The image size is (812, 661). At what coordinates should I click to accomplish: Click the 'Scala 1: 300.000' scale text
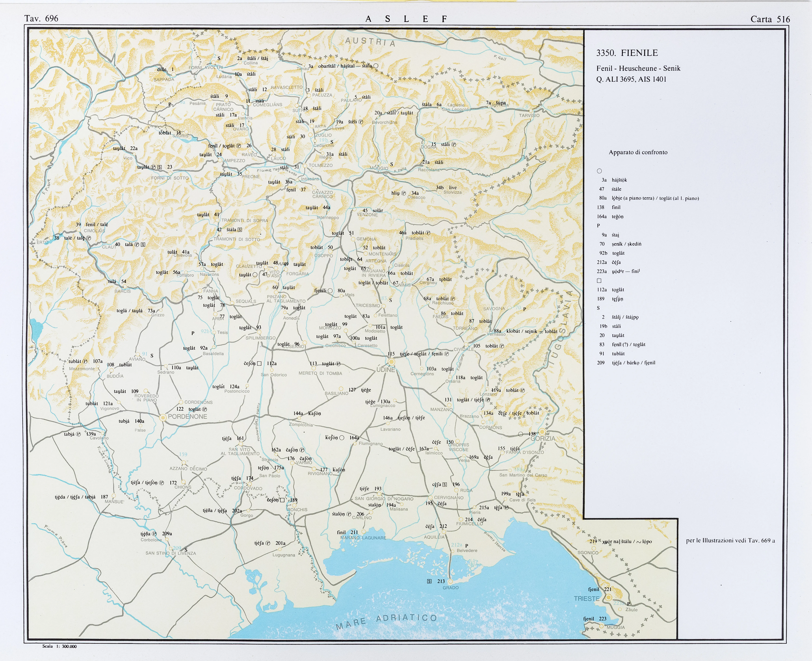[x=59, y=646]
